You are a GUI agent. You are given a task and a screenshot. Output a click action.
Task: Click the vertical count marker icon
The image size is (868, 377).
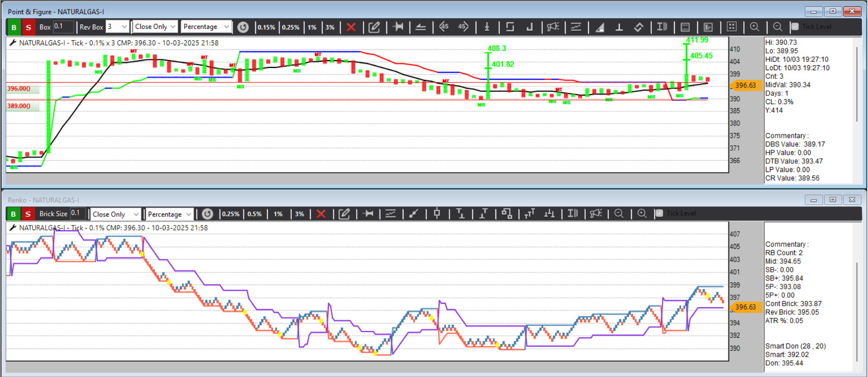487,27
